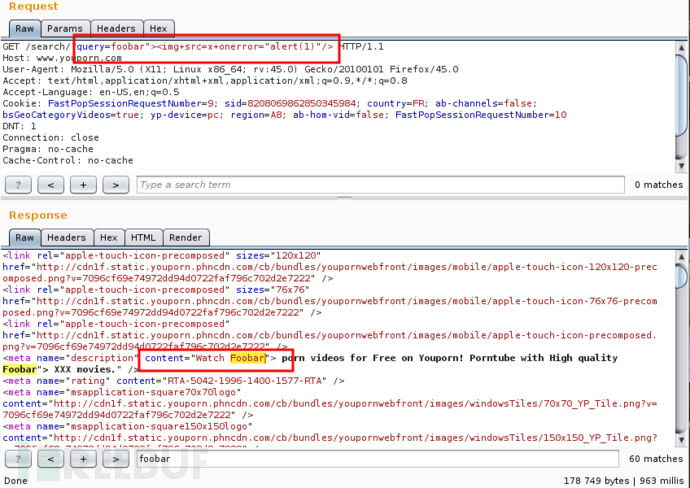This screenshot has width=690, height=488.
Task: Click the request search plus (+) options button
Action: point(83,185)
